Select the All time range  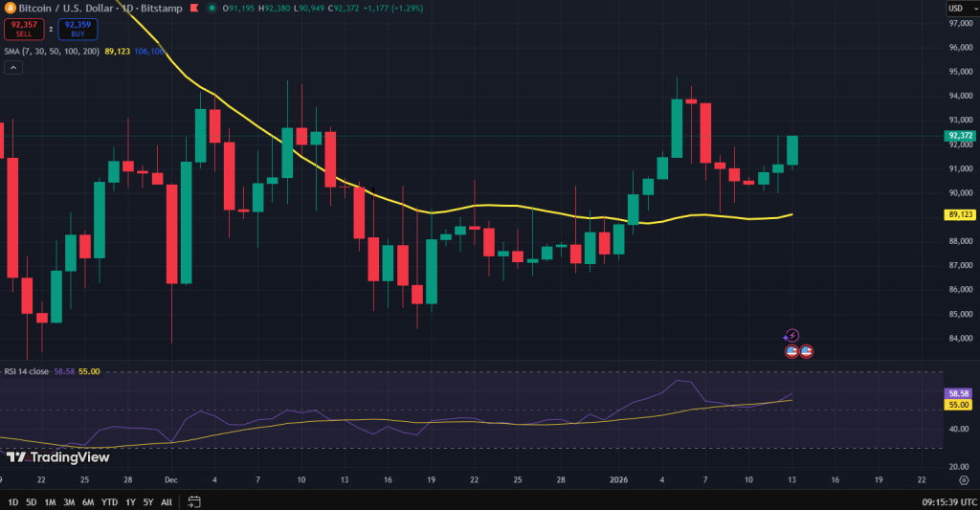pos(167,502)
